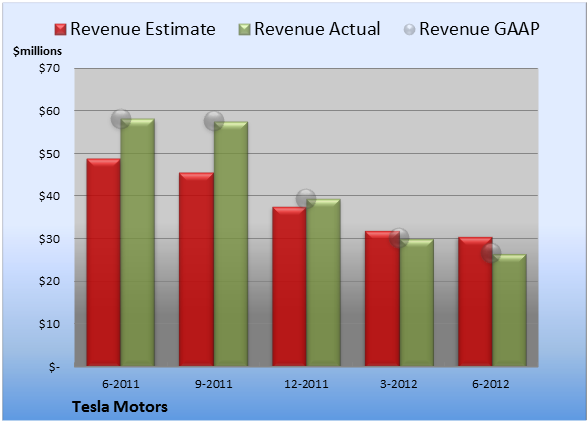Click the '9-2011' x-axis label
The width and height of the screenshot is (588, 422).
coord(214,384)
